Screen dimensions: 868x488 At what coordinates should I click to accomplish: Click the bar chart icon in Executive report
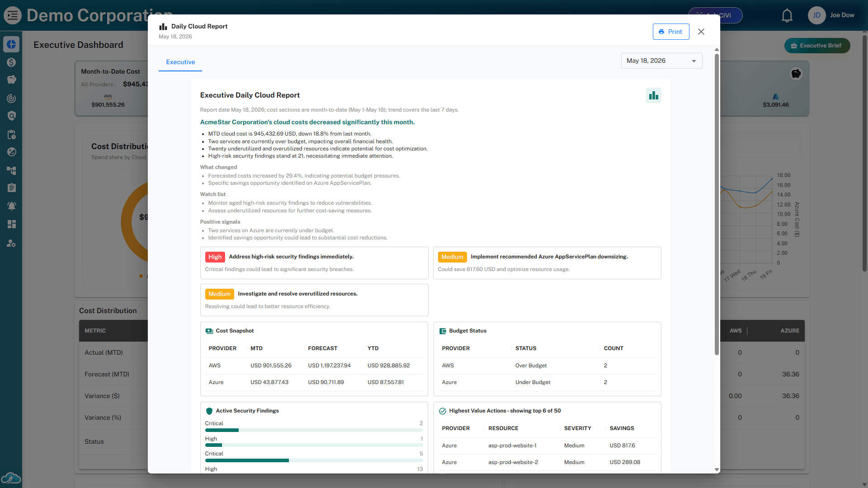point(653,95)
